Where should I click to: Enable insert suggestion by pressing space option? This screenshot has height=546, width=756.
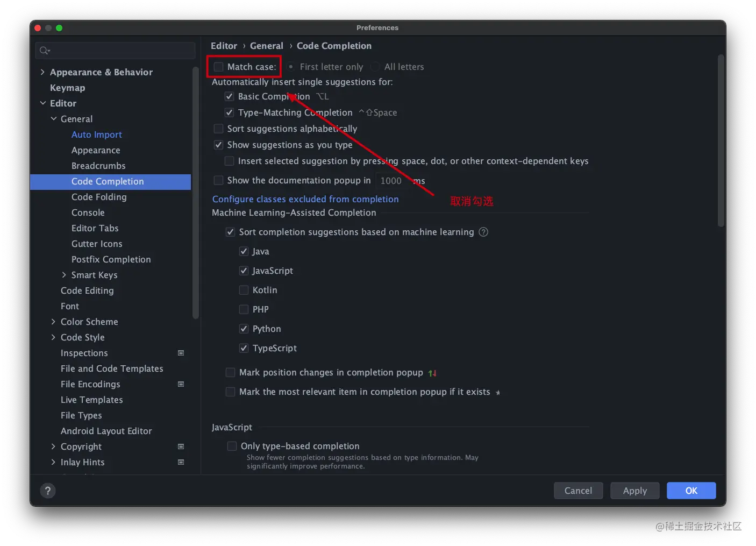tap(229, 161)
